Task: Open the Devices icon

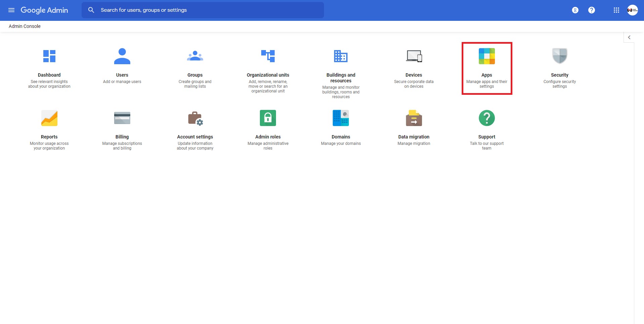Action: (x=414, y=56)
